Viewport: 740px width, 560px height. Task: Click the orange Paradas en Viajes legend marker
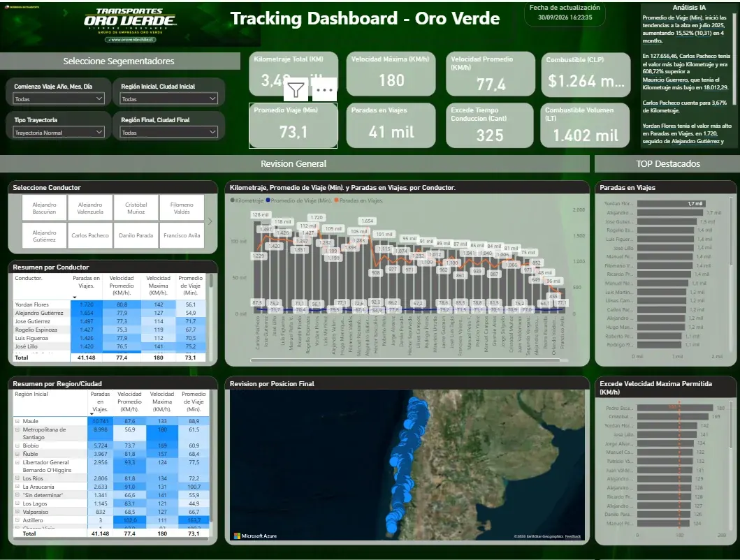[337, 200]
